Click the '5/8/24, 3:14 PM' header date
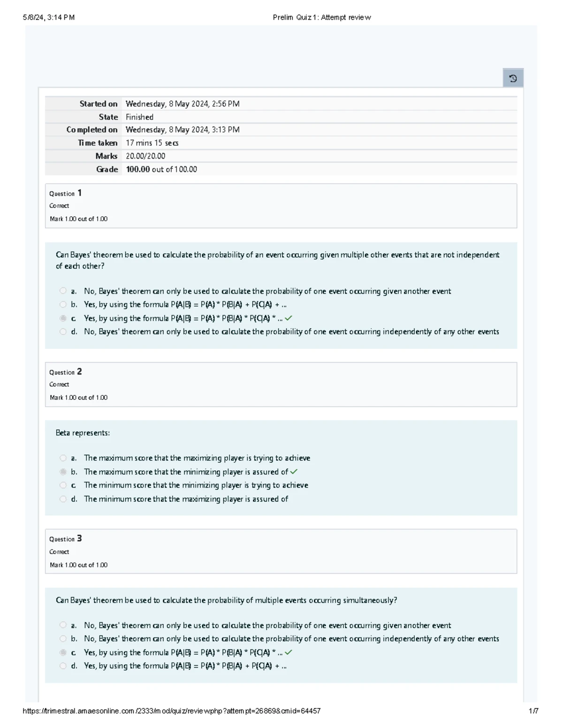Viewport: 563px width, 728px height. [49, 18]
